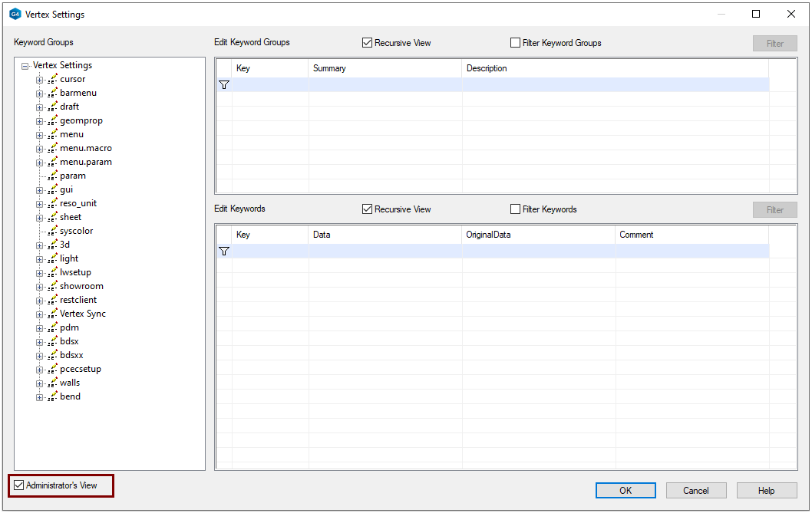Screen dimensions: 812x513
Task: Click the filter funnel icon in Keywords grid
Action: pos(224,251)
